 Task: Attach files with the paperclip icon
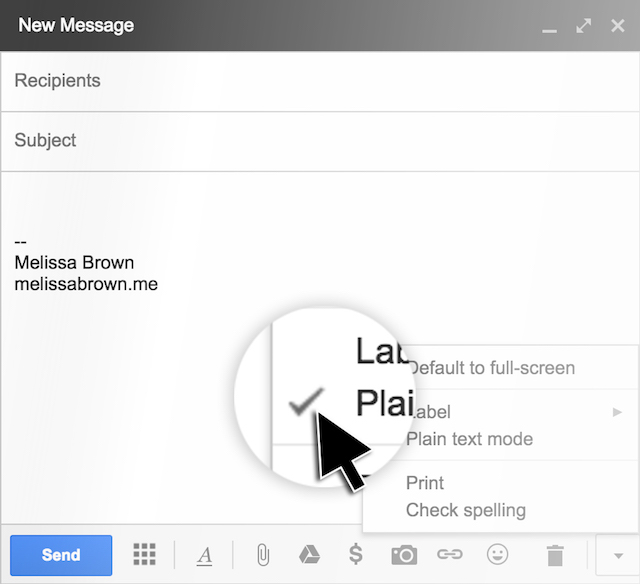(x=263, y=554)
